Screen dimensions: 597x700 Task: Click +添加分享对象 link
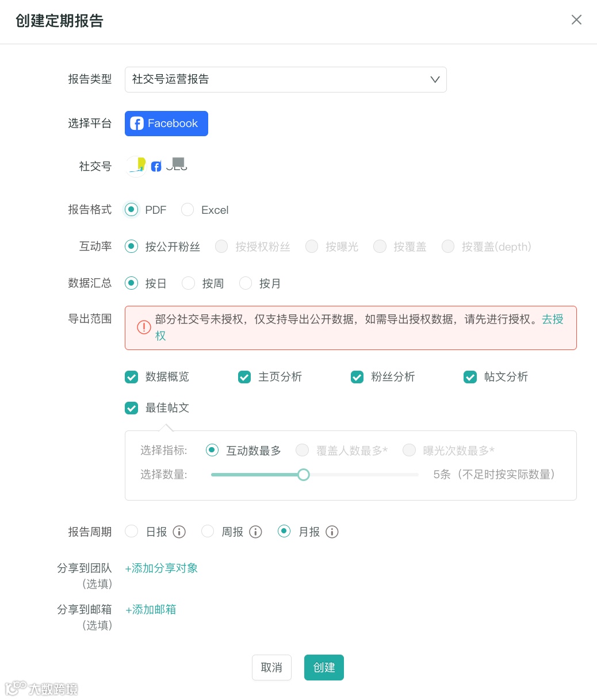[x=162, y=568]
